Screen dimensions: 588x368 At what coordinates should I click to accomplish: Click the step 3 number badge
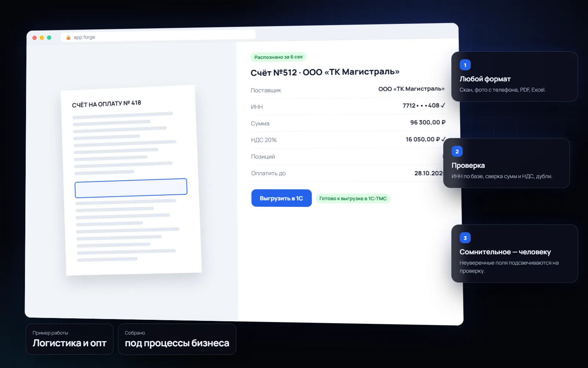[465, 238]
